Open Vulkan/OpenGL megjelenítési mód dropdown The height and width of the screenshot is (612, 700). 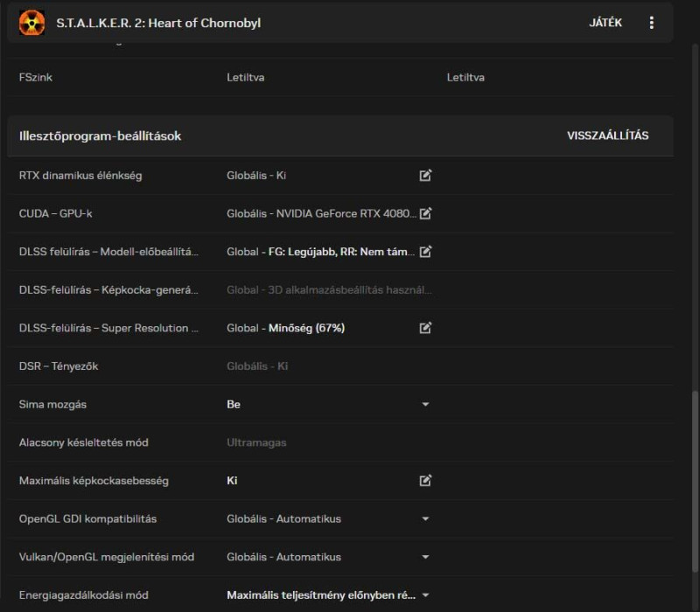point(425,557)
